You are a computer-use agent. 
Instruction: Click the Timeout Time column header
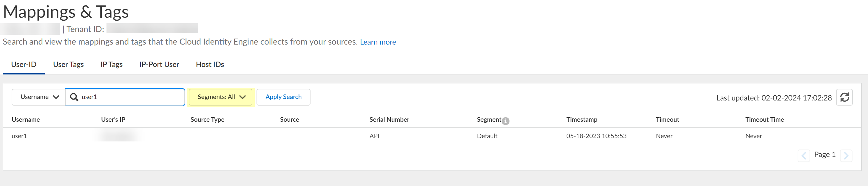click(764, 120)
